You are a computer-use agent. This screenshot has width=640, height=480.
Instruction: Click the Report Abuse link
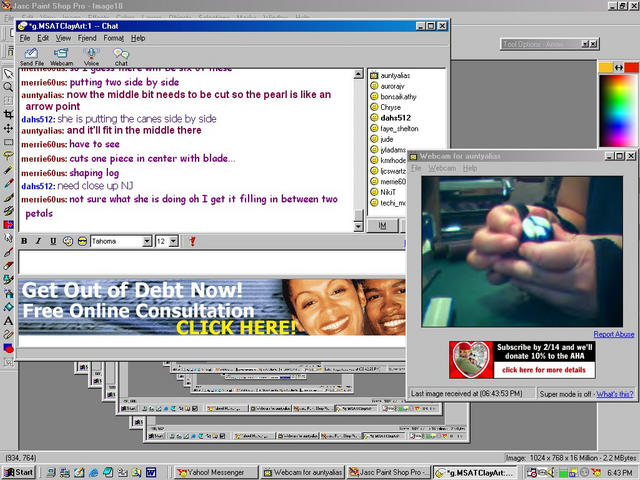coord(613,334)
